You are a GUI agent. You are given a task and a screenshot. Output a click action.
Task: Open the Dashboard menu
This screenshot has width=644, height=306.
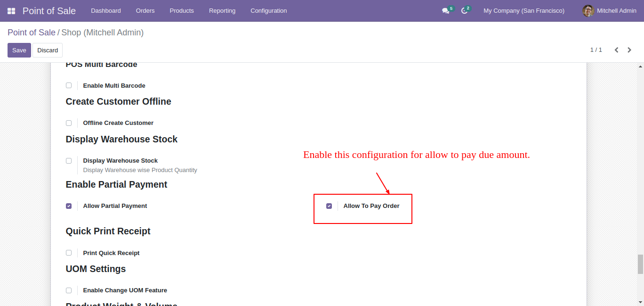(106, 11)
